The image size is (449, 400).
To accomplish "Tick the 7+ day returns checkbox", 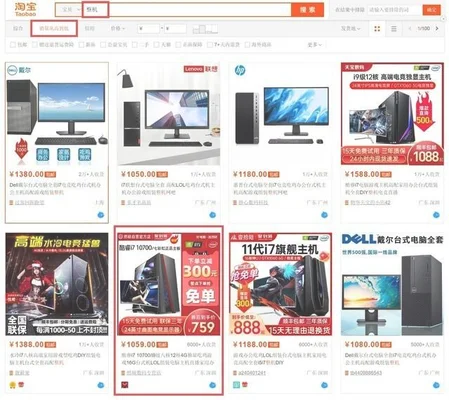I will (x=210, y=45).
